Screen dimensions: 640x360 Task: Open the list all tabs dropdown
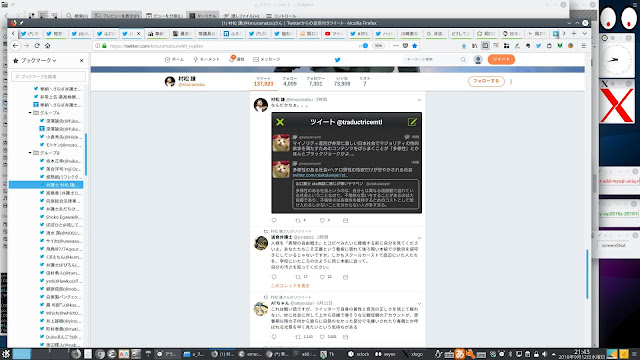click(x=584, y=33)
